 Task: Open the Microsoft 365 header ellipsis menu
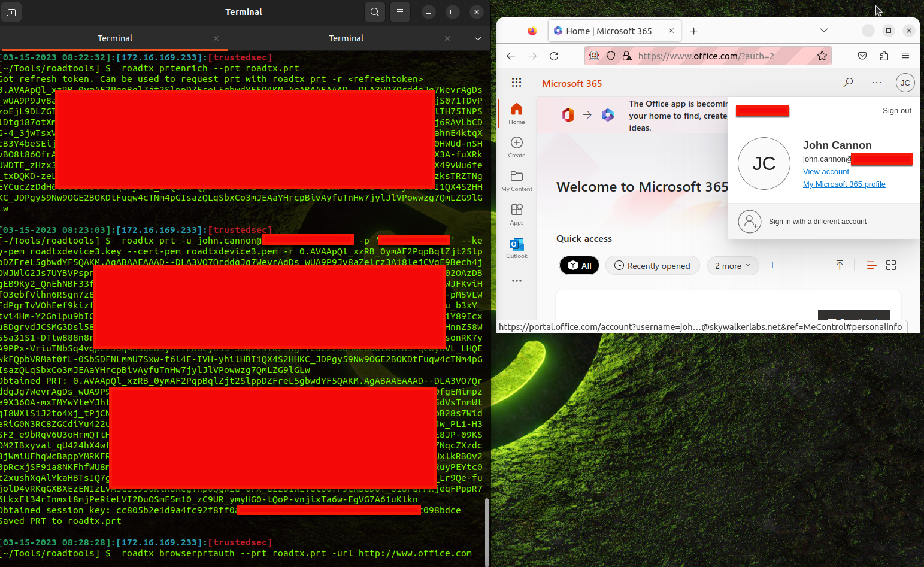877,83
